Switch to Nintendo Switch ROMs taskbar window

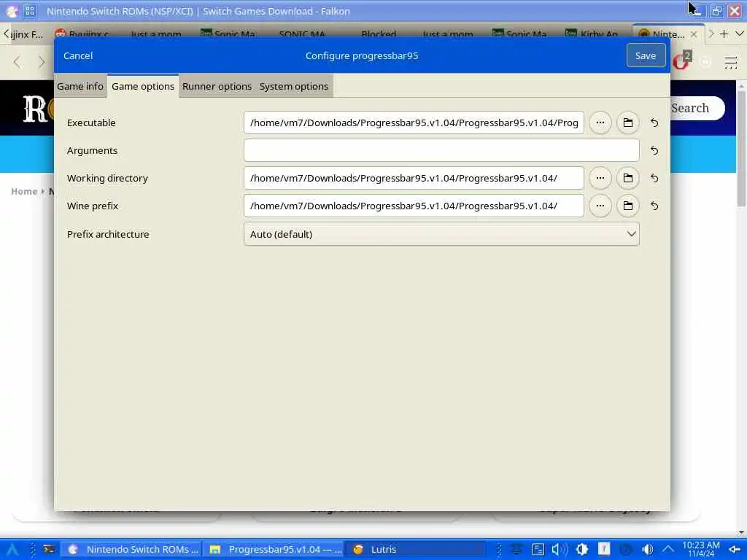133,550
